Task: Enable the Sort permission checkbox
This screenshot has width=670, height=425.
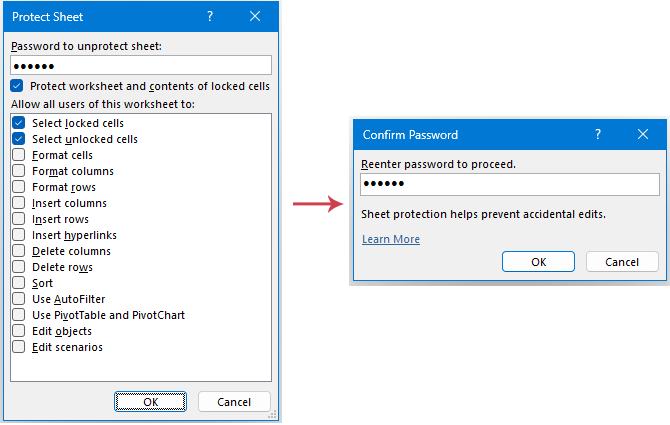Action: click(19, 283)
